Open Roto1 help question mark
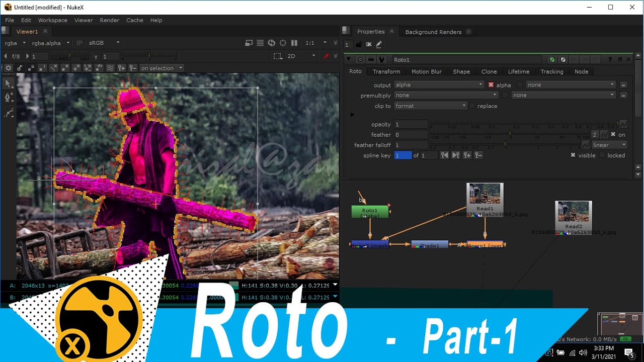 click(x=610, y=60)
